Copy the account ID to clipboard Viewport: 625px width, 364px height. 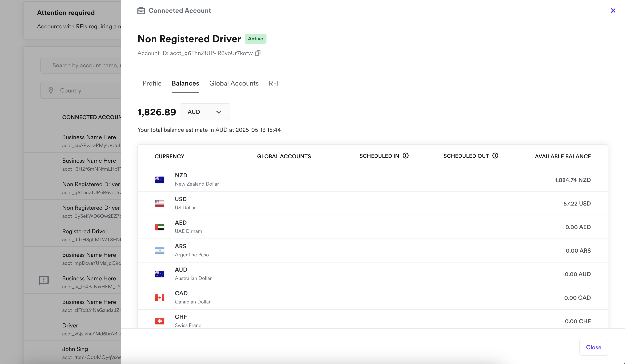258,53
